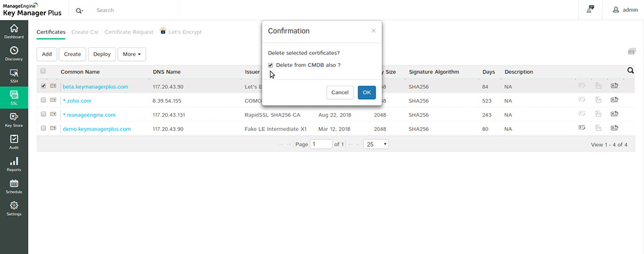
Task: Open Settings gear in sidebar
Action: 13,208
